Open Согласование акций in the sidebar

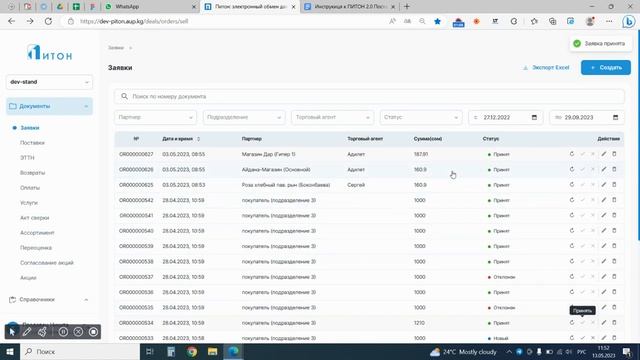[x=47, y=262]
